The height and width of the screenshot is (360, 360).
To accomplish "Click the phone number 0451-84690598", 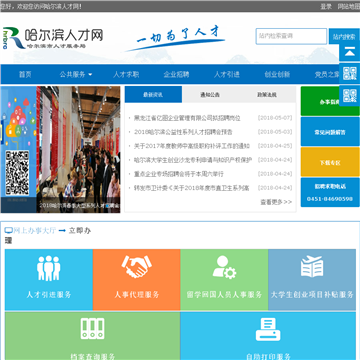I will (330, 199).
